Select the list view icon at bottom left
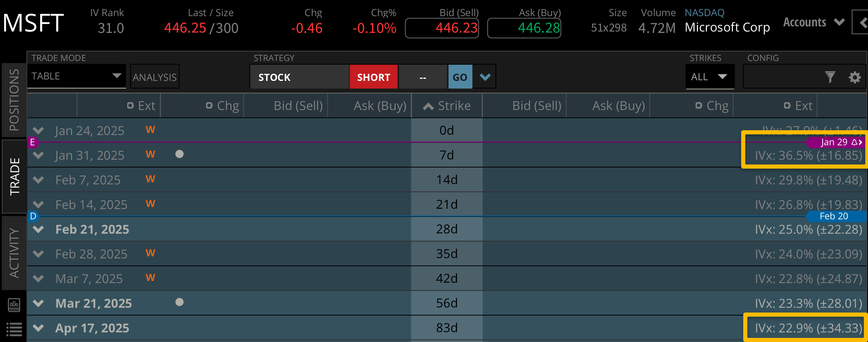Screen dimensions: 868x342 tap(14, 330)
